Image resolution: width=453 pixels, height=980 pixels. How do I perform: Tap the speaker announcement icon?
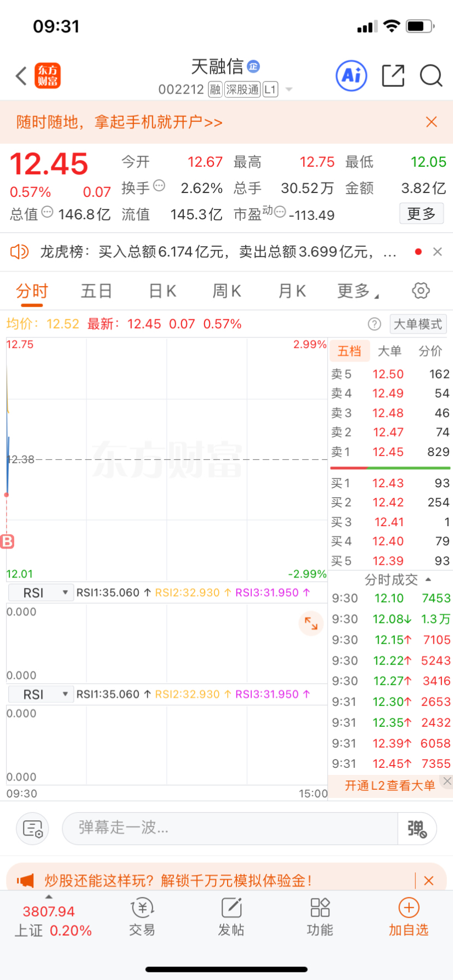point(19,252)
